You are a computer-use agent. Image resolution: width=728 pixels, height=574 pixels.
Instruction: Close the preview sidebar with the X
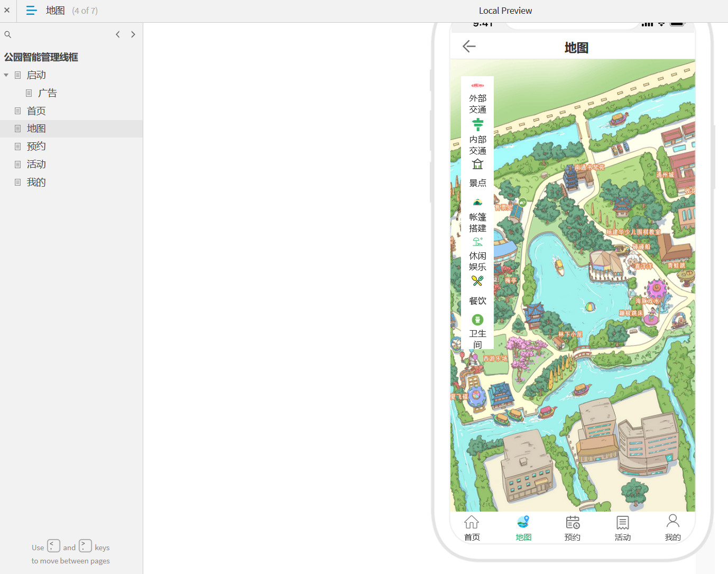[x=7, y=10]
